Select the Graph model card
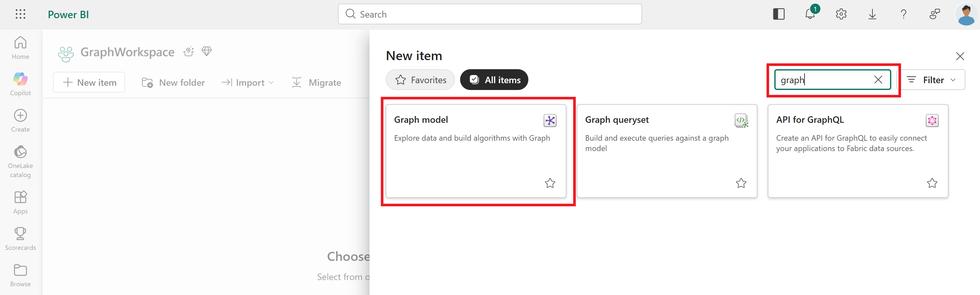This screenshot has width=980, height=295. point(476,151)
